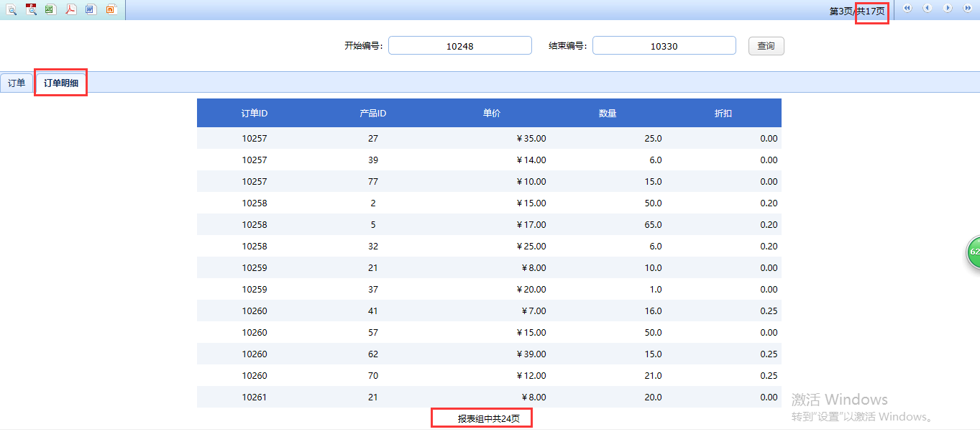The image size is (980, 432).
Task: Jump to the first page
Action: (907, 9)
